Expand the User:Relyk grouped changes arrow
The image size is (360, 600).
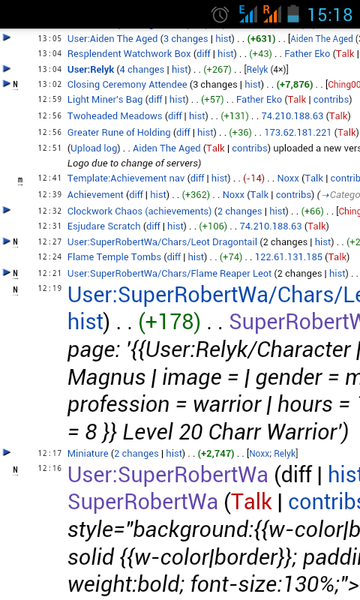(x=7, y=68)
